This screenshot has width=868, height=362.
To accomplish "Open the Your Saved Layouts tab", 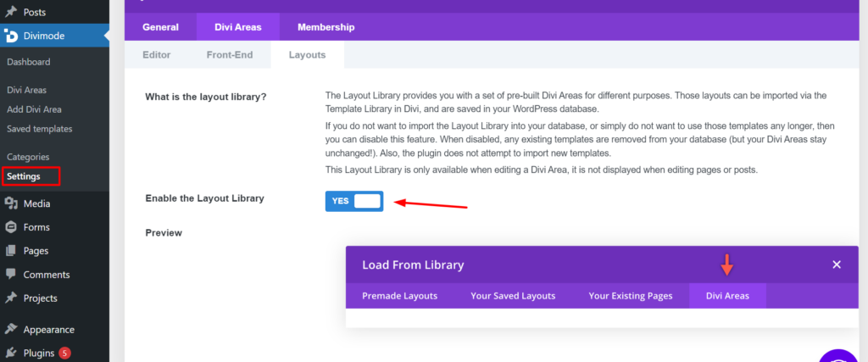I will (513, 296).
